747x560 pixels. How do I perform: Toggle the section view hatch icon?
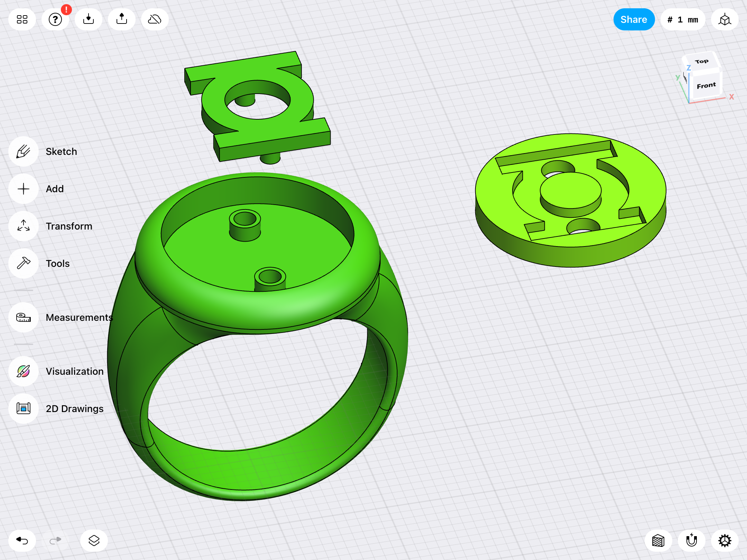(658, 541)
